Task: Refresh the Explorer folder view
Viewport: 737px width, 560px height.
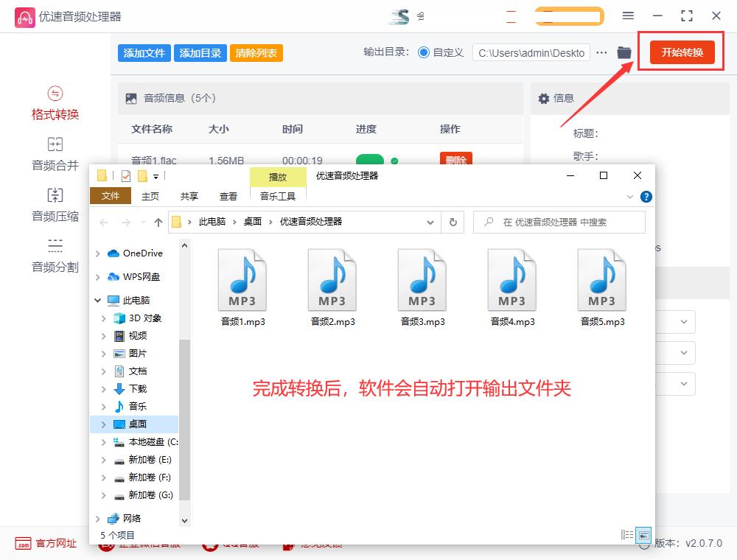Action: click(452, 222)
